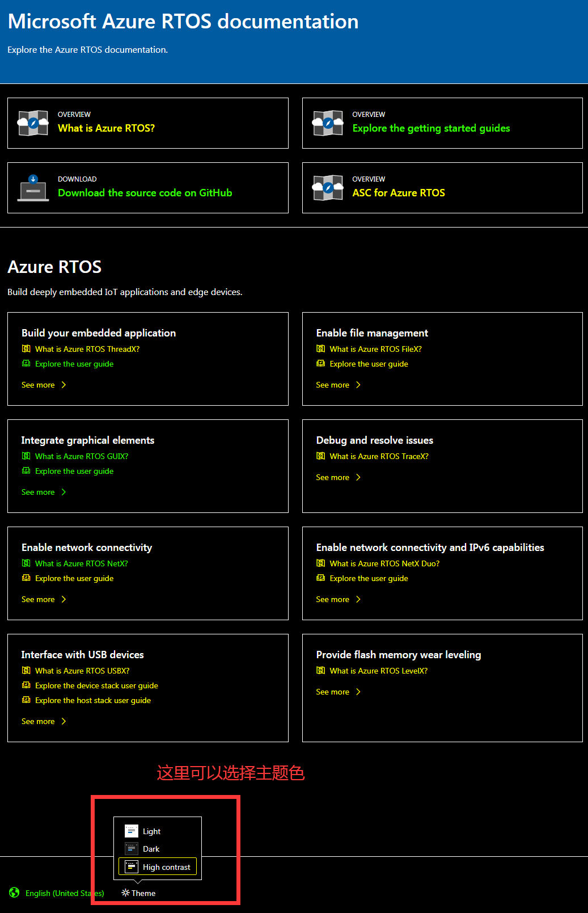Open What is Azure RTOS LevelX?
The width and height of the screenshot is (588, 913).
[x=379, y=671]
